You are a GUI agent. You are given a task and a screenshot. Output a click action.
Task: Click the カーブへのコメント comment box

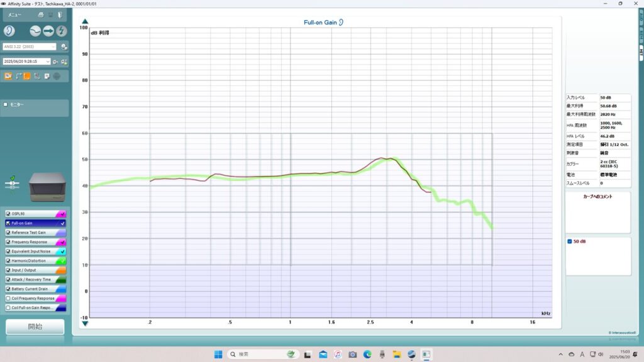[x=598, y=212]
